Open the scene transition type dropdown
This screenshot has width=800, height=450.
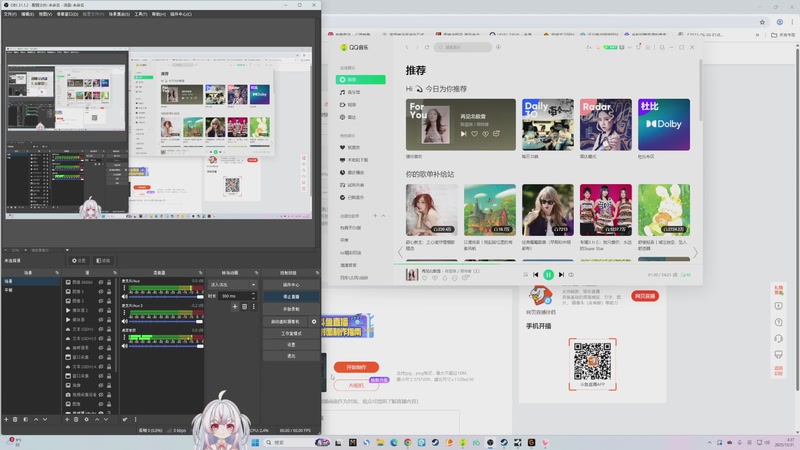coord(233,285)
